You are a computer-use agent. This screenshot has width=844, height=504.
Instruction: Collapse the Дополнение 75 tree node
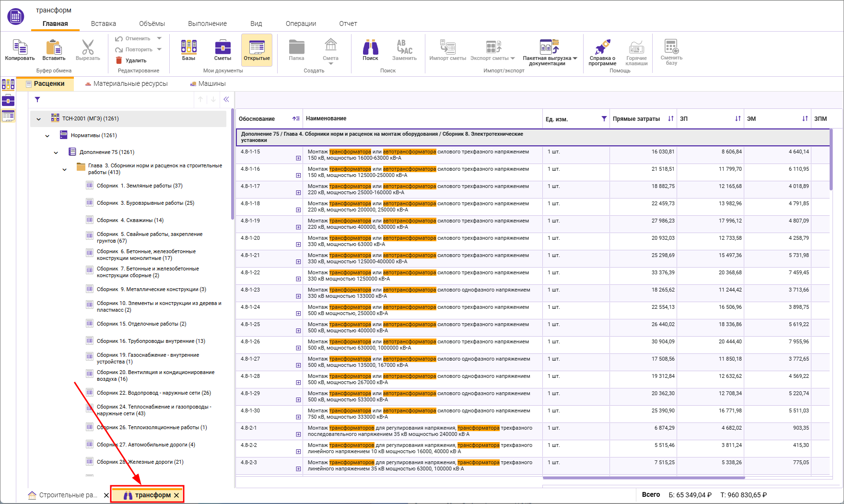click(56, 152)
